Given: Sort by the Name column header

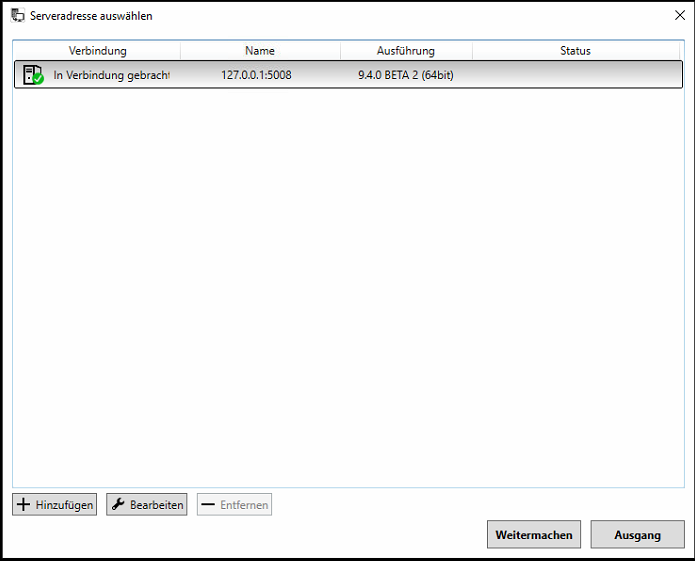Looking at the screenshot, I should (x=260, y=51).
